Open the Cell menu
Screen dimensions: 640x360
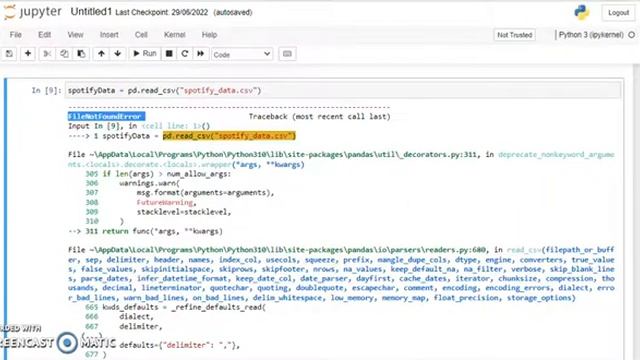[x=141, y=35]
